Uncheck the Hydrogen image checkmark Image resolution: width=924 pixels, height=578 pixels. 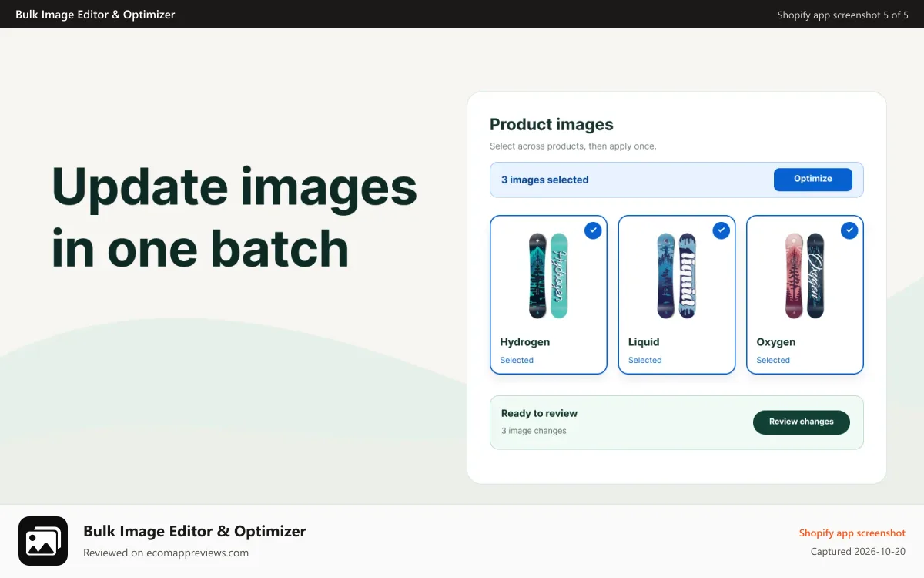593,230
